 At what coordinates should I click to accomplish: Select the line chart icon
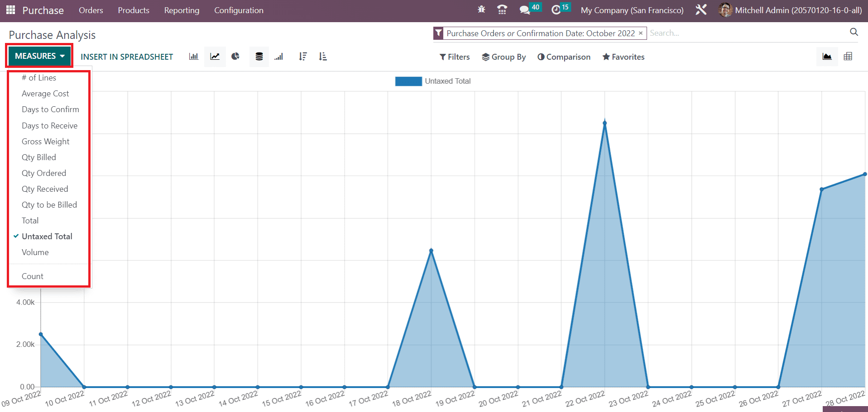point(215,57)
